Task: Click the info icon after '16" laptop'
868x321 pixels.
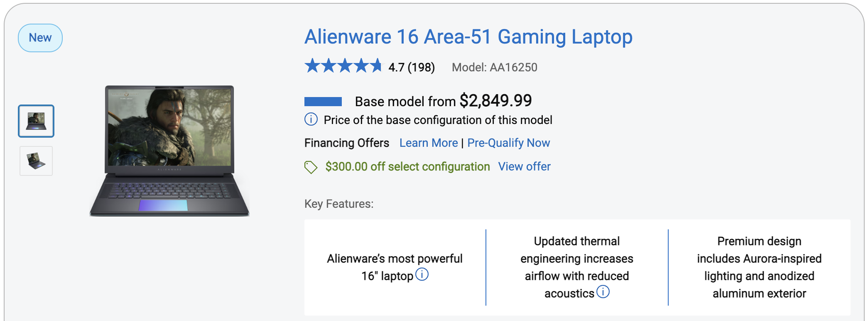Action: [422, 275]
